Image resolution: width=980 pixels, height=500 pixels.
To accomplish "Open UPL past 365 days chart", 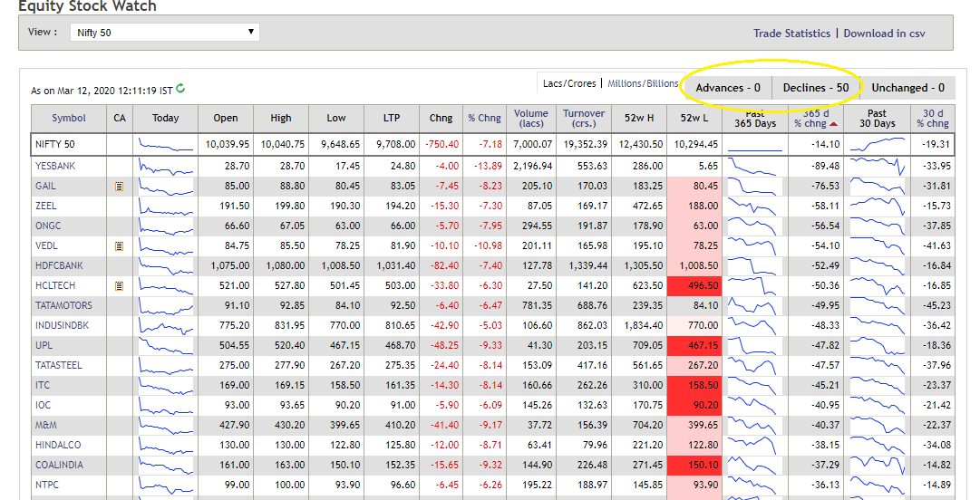I will click(x=754, y=346).
